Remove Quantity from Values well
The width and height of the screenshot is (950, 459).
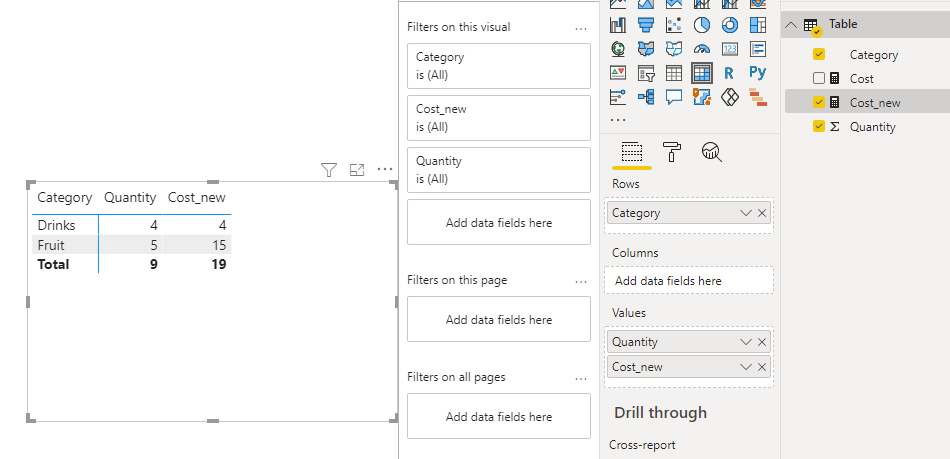tap(762, 342)
